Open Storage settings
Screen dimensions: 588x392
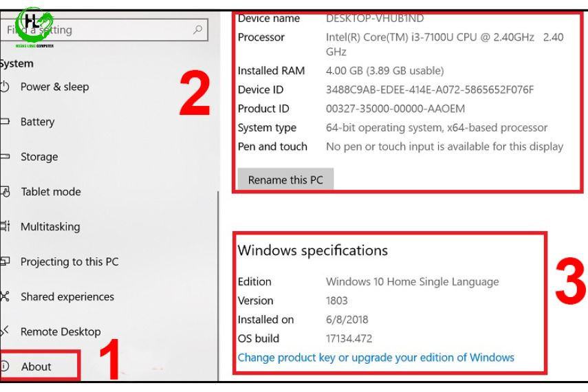(x=39, y=156)
